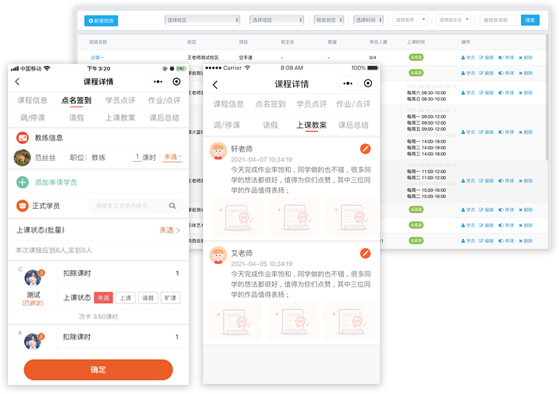The height and width of the screenshot is (394, 559).
Task: Select the 请假 status for 测试 student
Action: [x=148, y=298]
